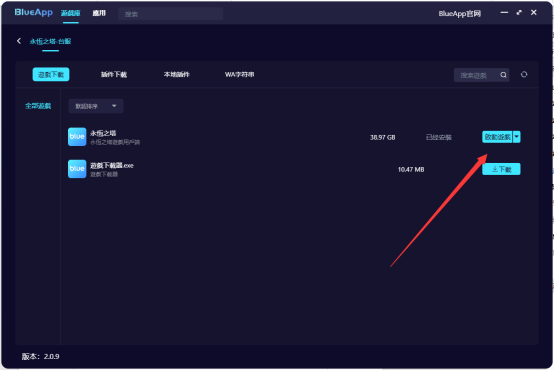Focus the top search field in title bar
Image resolution: width=554 pixels, height=370 pixels.
[x=171, y=14]
